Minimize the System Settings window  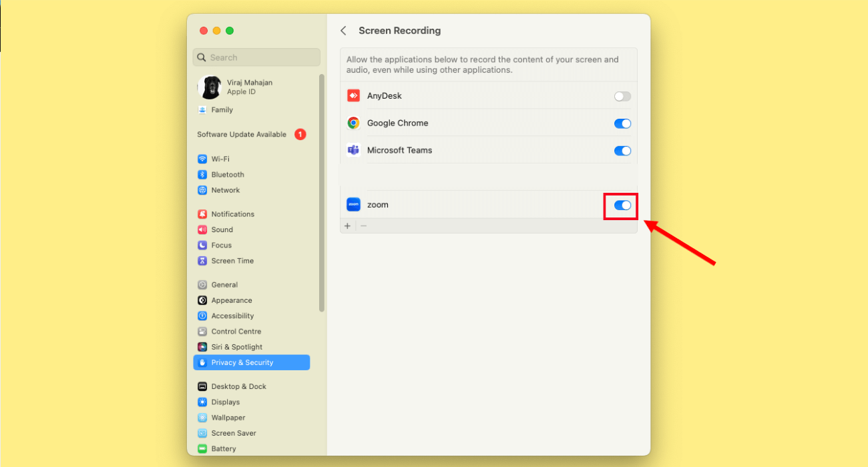216,31
